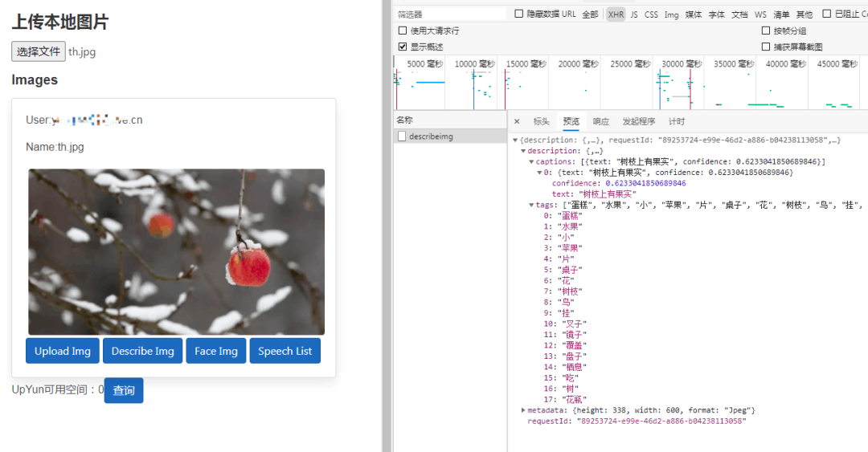
Task: Click tag 3 value 苹果
Action: pos(570,248)
